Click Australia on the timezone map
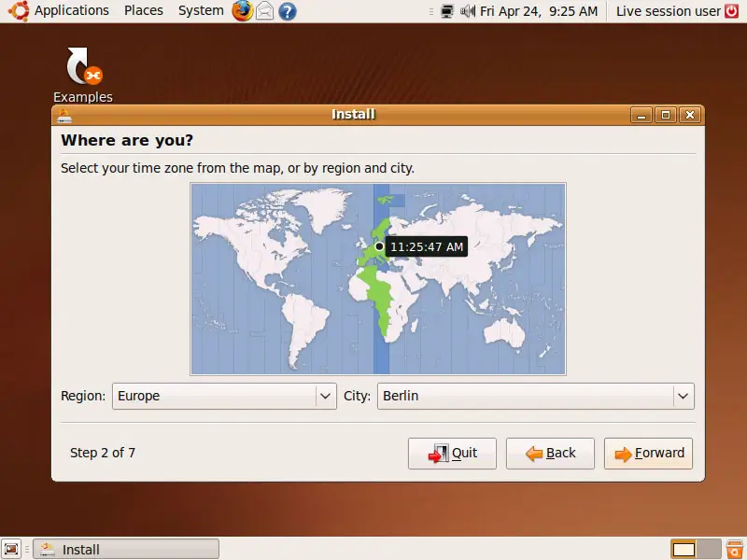 pyautogui.click(x=504, y=332)
